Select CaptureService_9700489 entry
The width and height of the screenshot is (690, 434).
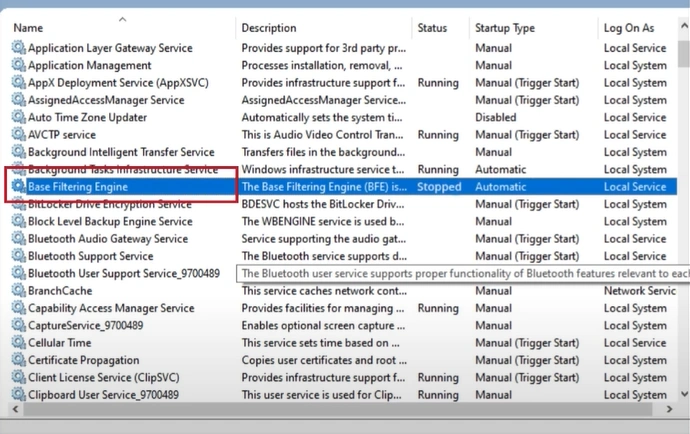85,325
